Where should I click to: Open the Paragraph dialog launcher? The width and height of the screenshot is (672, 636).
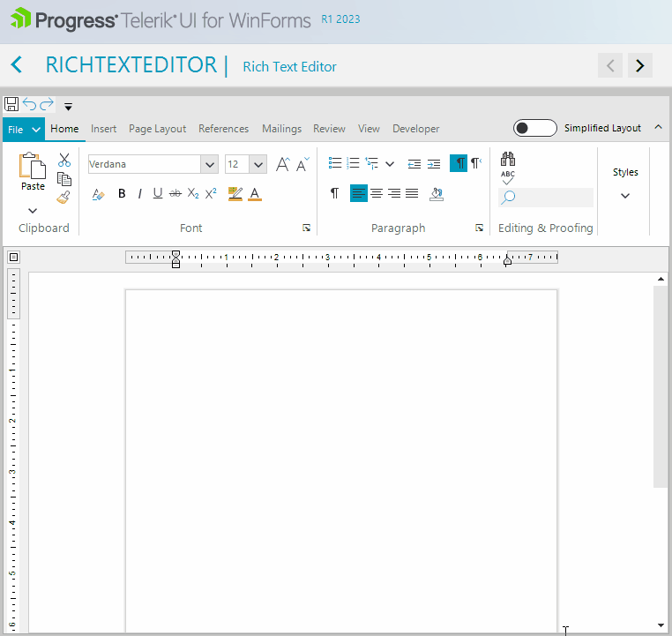pos(479,228)
